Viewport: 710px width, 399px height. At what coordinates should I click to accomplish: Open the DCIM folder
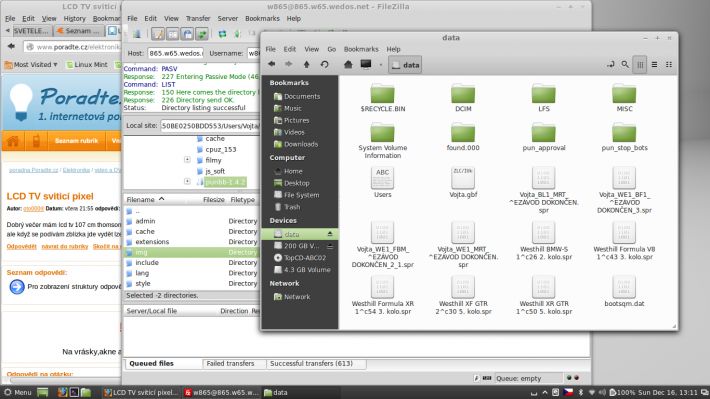pyautogui.click(x=463, y=97)
